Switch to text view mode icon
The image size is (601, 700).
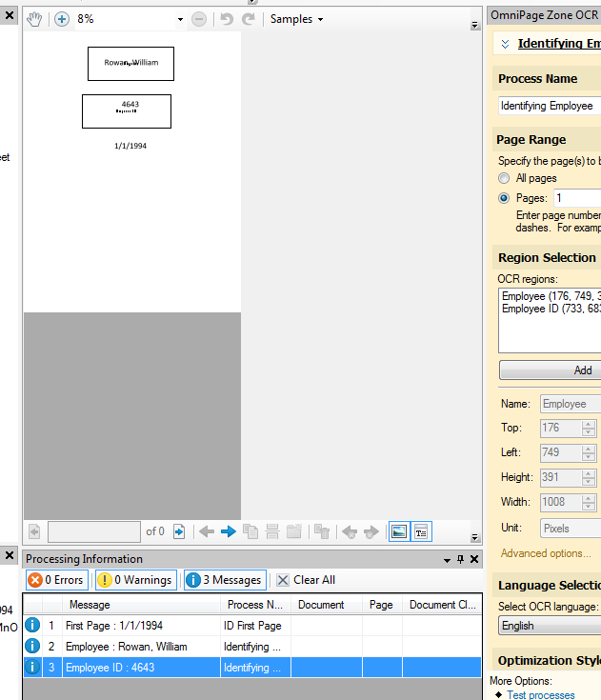(420, 531)
